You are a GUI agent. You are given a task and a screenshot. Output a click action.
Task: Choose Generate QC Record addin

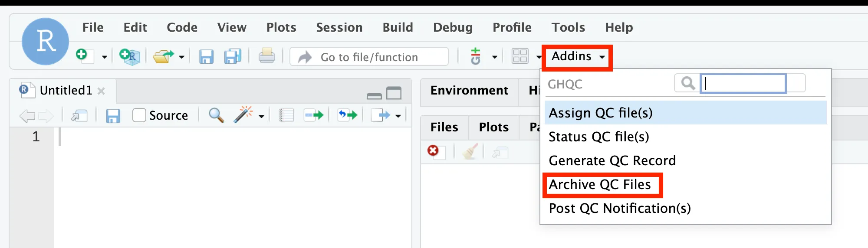coord(612,161)
